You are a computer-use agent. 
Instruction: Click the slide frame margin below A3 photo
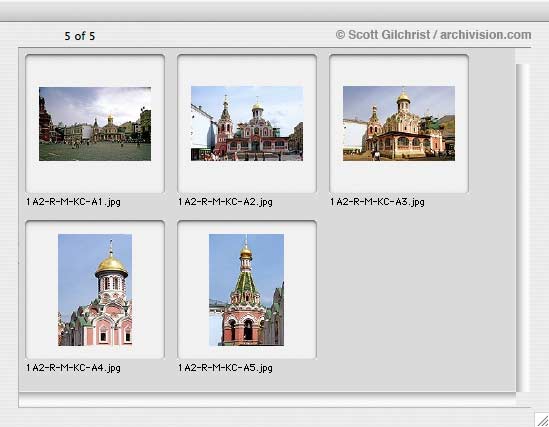(x=399, y=176)
